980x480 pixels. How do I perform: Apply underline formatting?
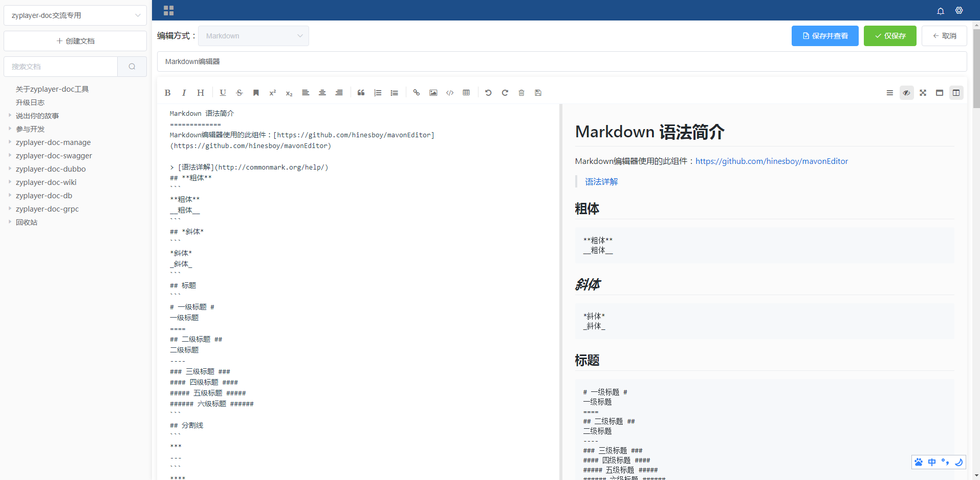223,93
